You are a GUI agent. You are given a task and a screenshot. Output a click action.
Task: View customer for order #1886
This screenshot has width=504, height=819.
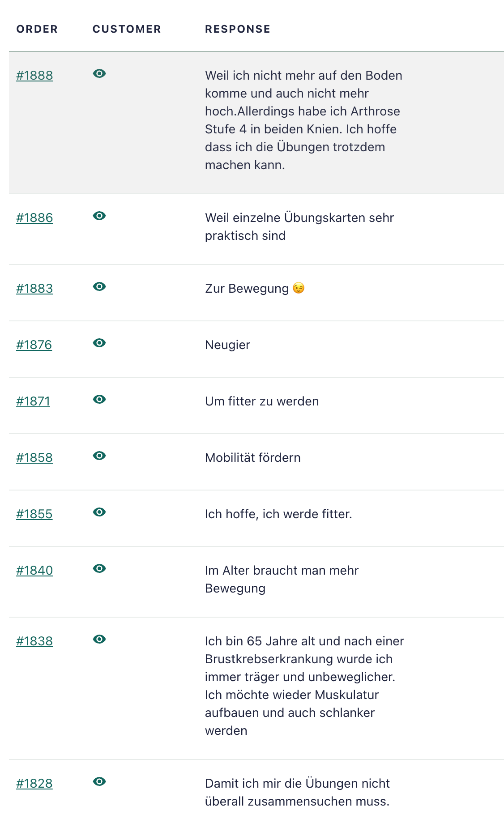(x=99, y=216)
